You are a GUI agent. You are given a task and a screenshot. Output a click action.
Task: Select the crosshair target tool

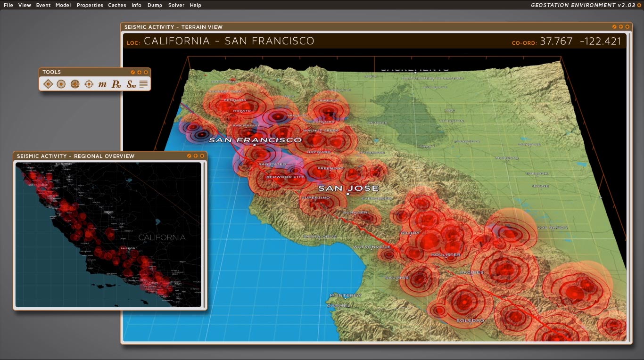[x=89, y=84]
